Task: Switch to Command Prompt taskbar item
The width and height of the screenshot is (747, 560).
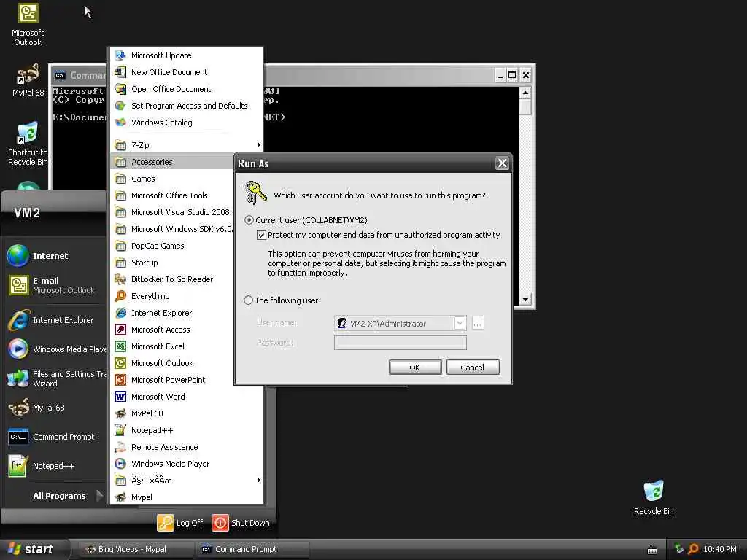Action: 252,549
